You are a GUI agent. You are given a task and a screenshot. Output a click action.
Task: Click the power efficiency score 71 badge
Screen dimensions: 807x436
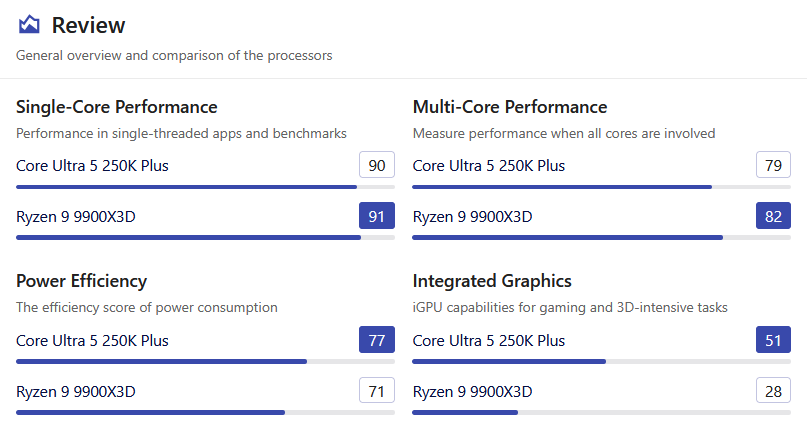point(377,391)
